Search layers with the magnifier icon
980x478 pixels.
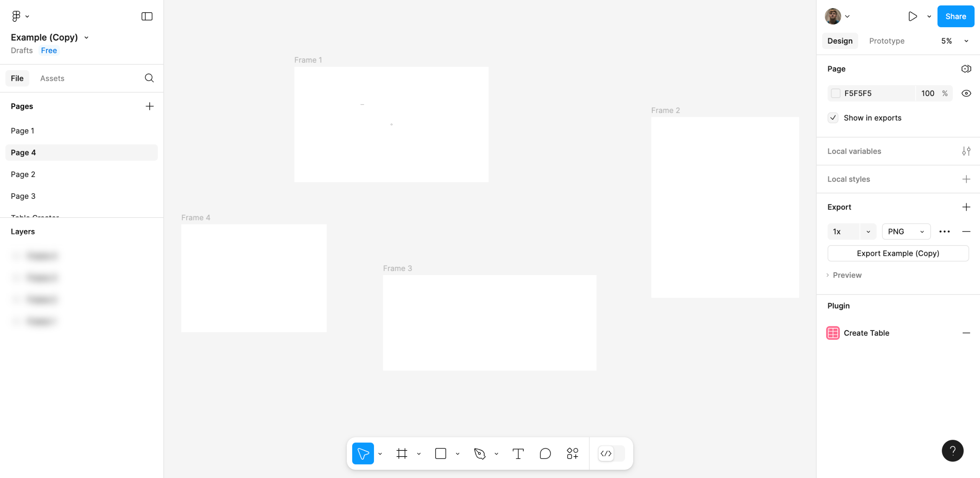coord(149,78)
